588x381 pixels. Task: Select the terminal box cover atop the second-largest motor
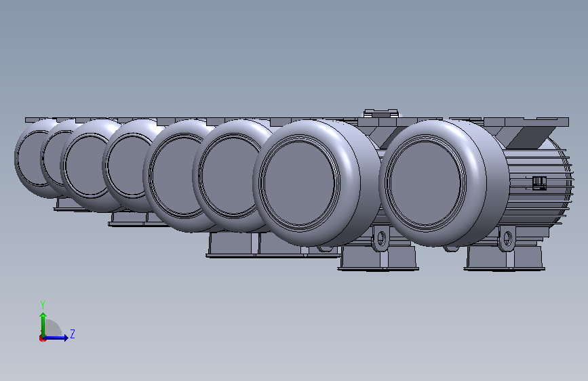(x=381, y=112)
